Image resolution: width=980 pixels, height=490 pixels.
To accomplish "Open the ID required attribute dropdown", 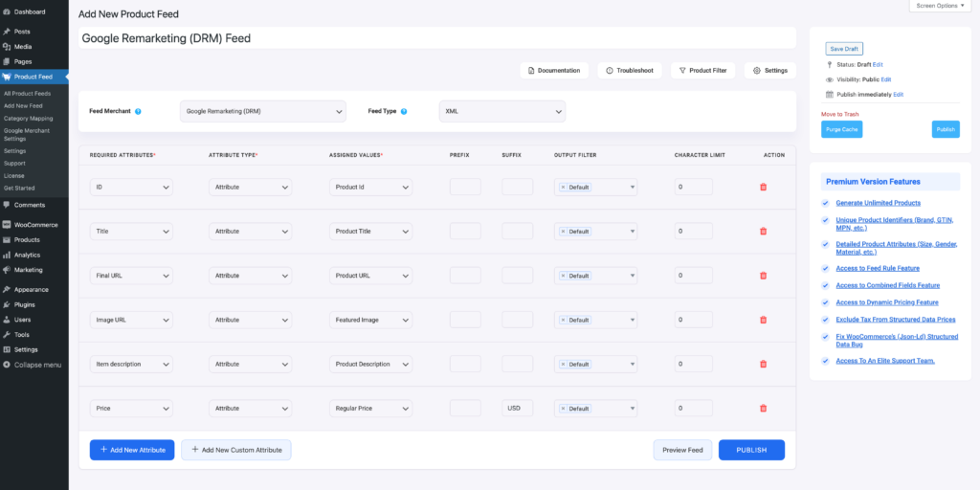I will pos(131,187).
